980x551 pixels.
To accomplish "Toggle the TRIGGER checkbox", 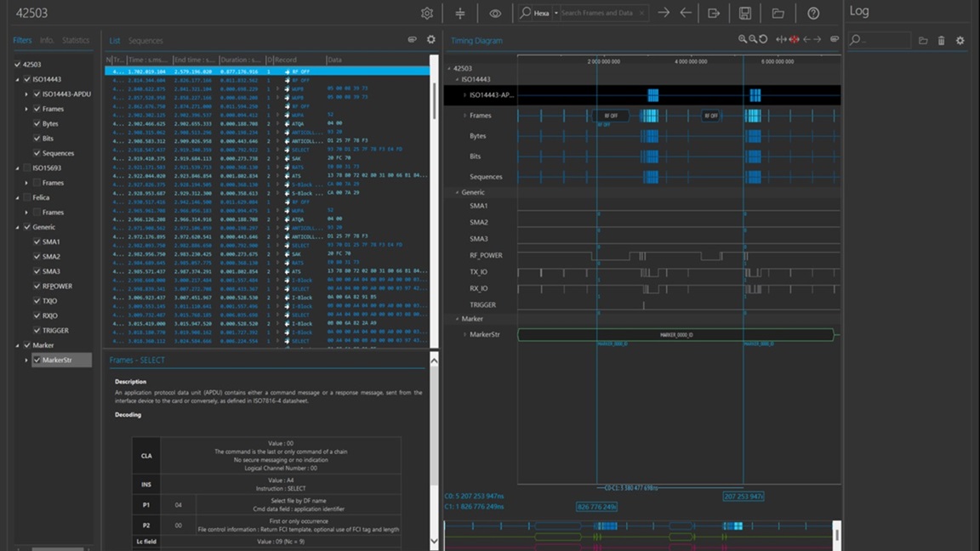I will [x=37, y=331].
